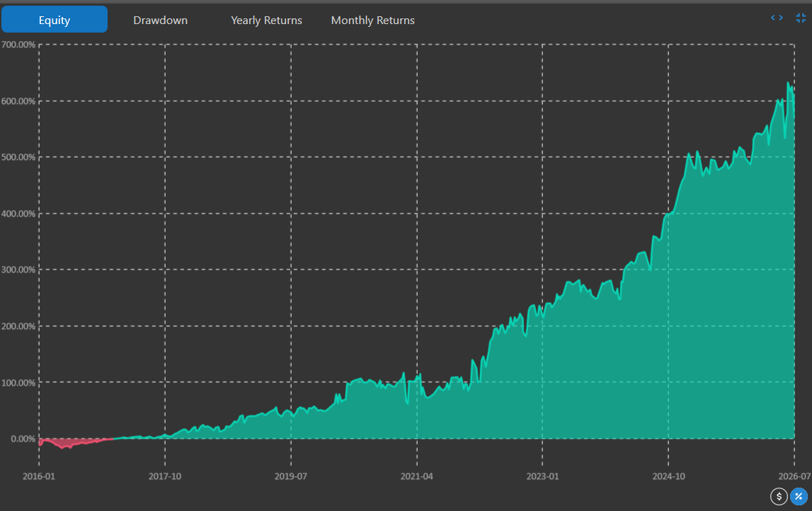
Task: Collapse the fullscreen chart view
Action: click(x=801, y=18)
